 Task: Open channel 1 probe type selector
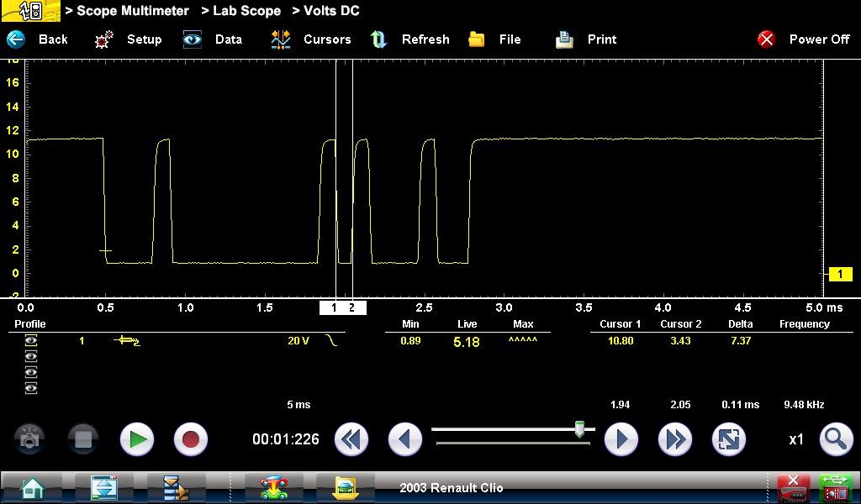tap(128, 341)
